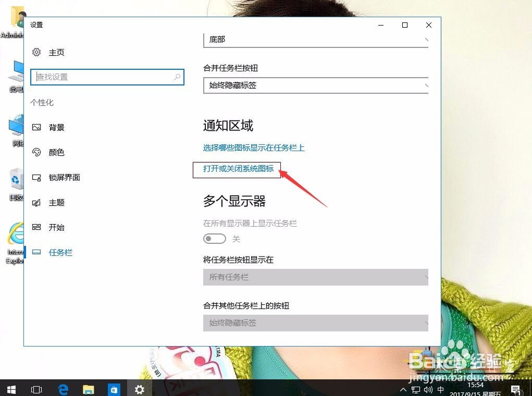Go to the Settings 主页 (Home) page
Image resolution: width=532 pixels, height=396 pixels.
[56, 52]
